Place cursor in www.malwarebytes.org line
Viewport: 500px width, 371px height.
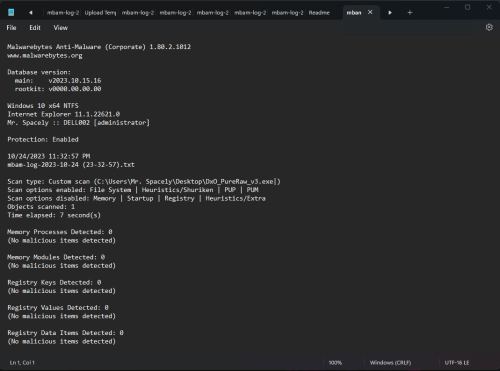(x=45, y=56)
